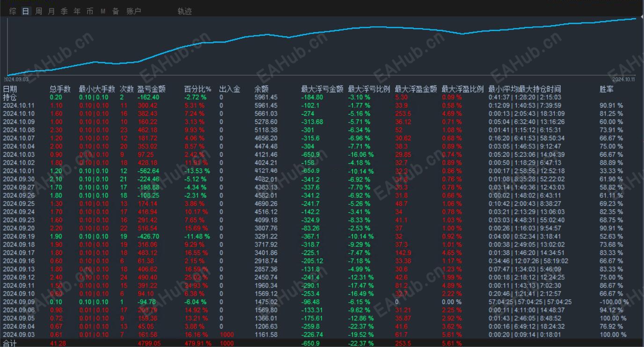The height and width of the screenshot is (347, 644).
Task: Click the -562.64 loss amount
Action: click(x=148, y=171)
